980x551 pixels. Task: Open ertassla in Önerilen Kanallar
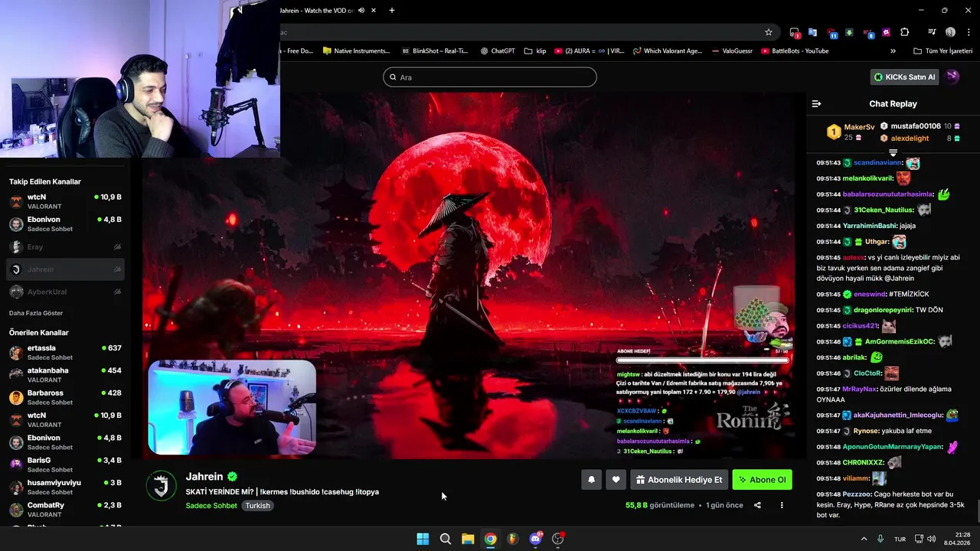pyautogui.click(x=65, y=352)
